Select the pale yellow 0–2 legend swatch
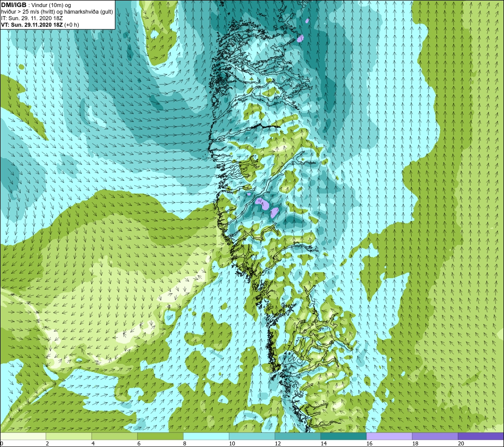Image resolution: width=504 pixels, height=447 pixels. tap(23, 436)
